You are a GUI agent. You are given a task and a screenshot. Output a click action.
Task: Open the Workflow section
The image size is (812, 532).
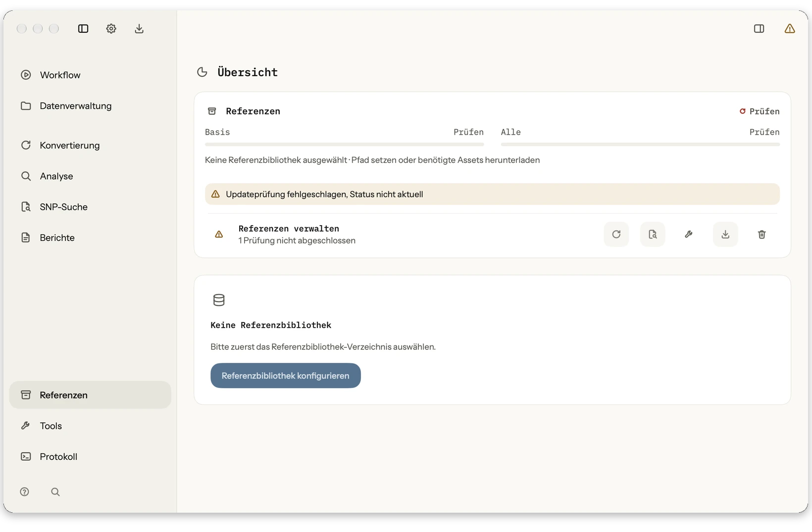point(90,75)
